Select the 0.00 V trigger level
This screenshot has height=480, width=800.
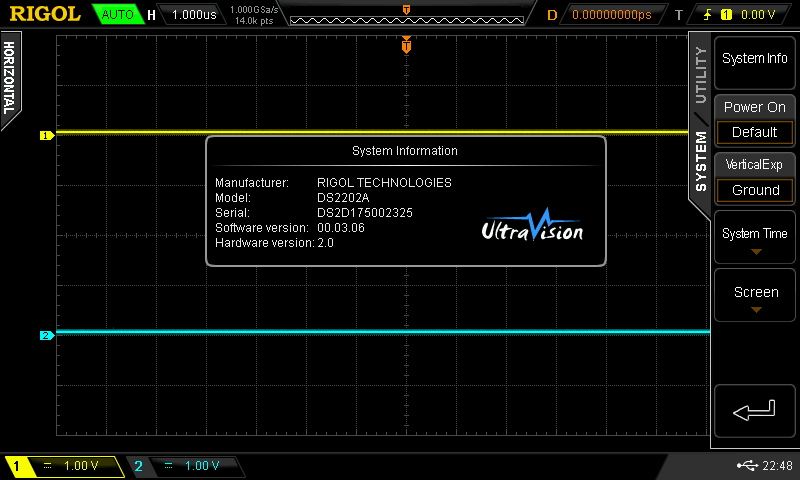pyautogui.click(x=758, y=15)
